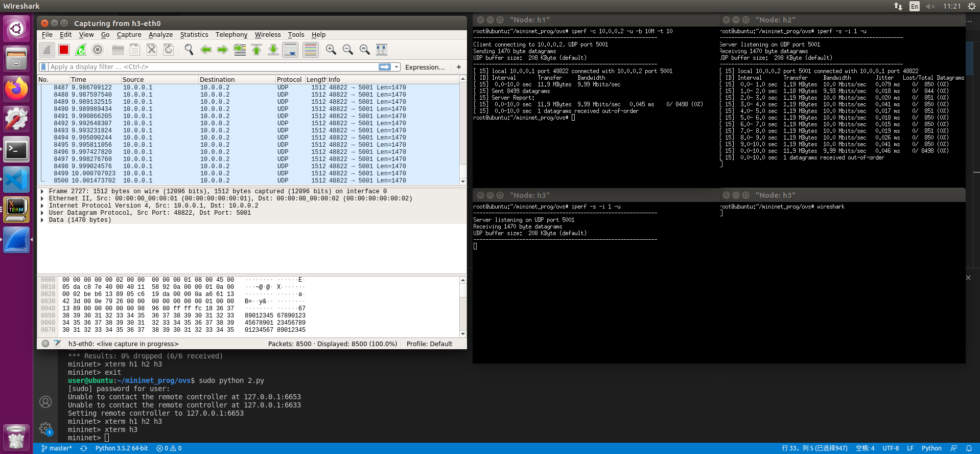Go to the first packet
980x454 pixels.
pyautogui.click(x=256, y=50)
